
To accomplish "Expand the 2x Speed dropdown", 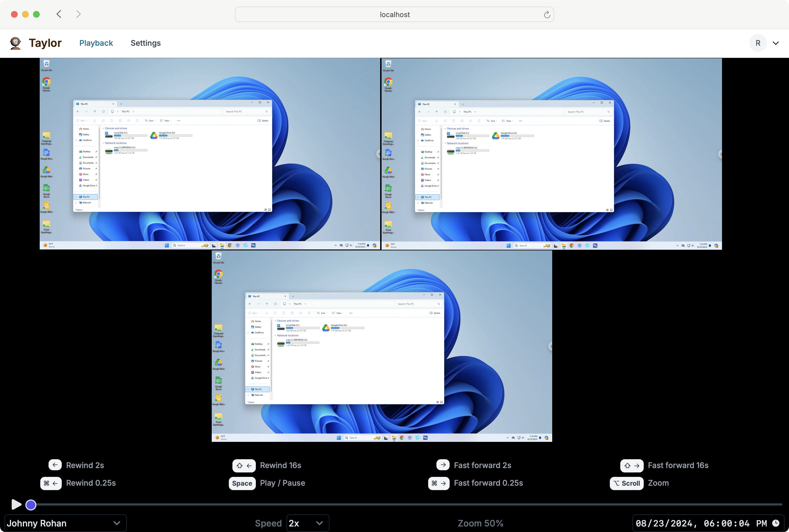I will point(307,523).
